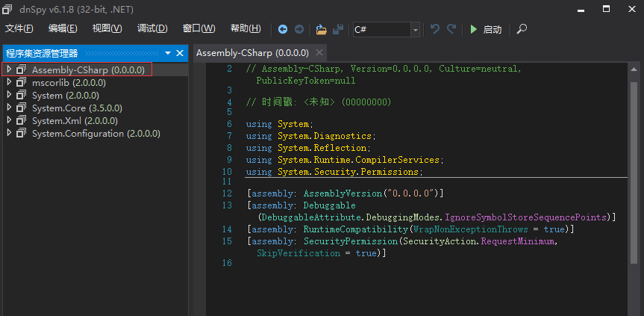Click the open file folder icon
This screenshot has height=316, width=644.
[321, 29]
